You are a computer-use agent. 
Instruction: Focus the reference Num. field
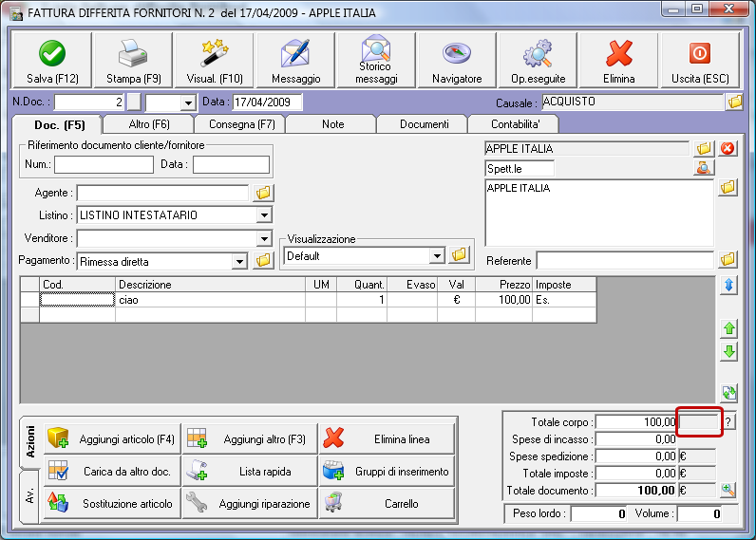click(104, 164)
